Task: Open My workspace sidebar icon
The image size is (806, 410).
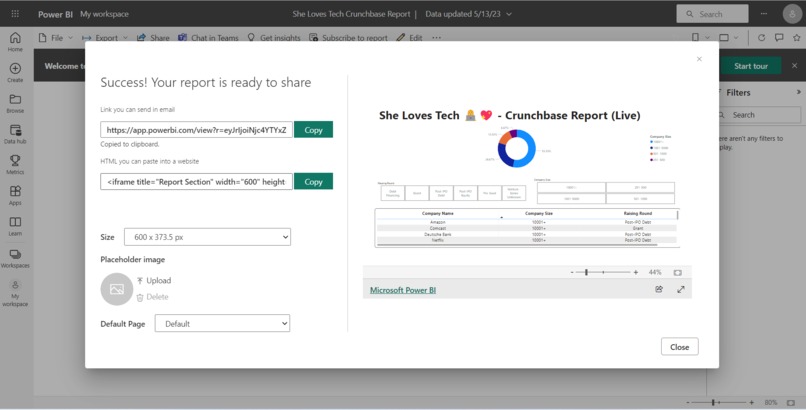Action: coord(15,293)
